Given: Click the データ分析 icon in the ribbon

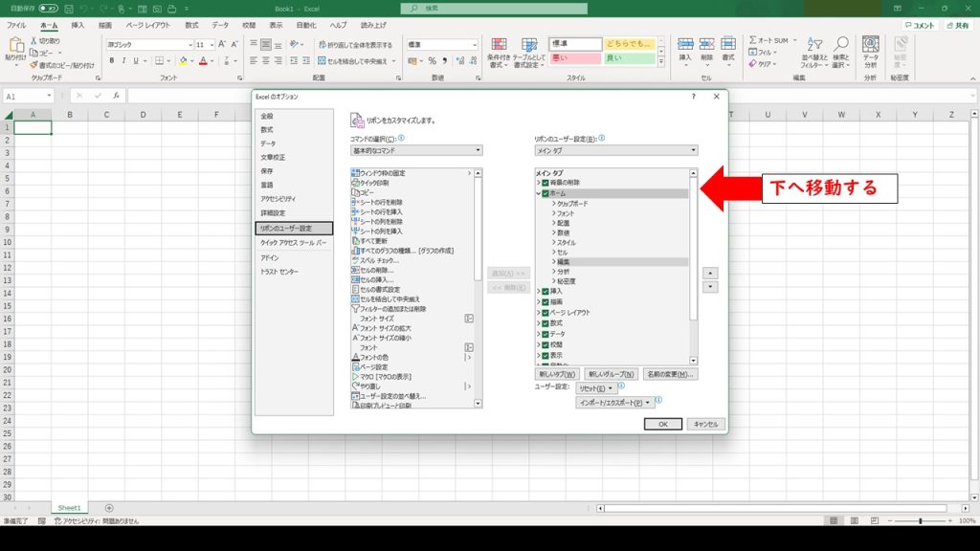Looking at the screenshot, I should pyautogui.click(x=870, y=51).
